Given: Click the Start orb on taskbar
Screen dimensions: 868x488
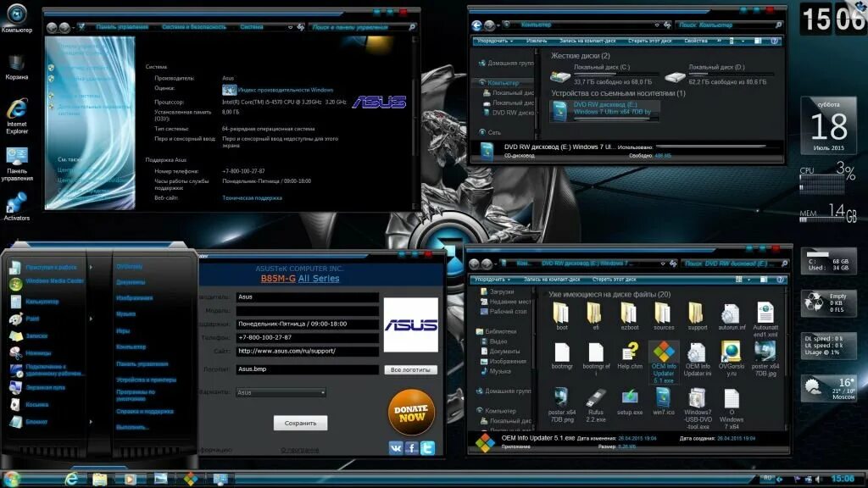Looking at the screenshot, I should point(11,479).
